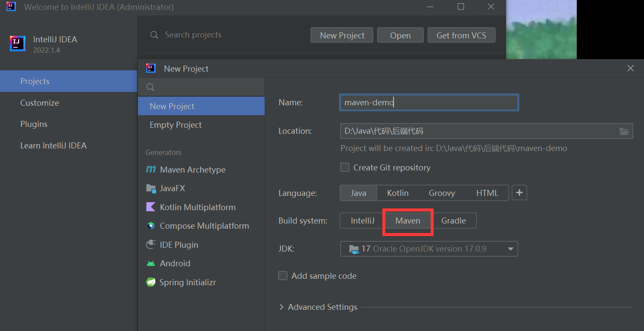Close the Welcome to IntelliJ IDEA window
The image size is (644, 331).
coord(491,6)
